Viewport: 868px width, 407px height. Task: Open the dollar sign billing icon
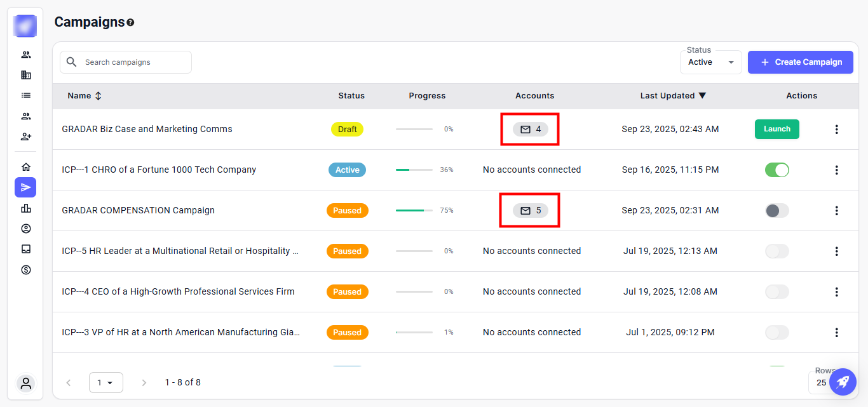[x=25, y=270]
